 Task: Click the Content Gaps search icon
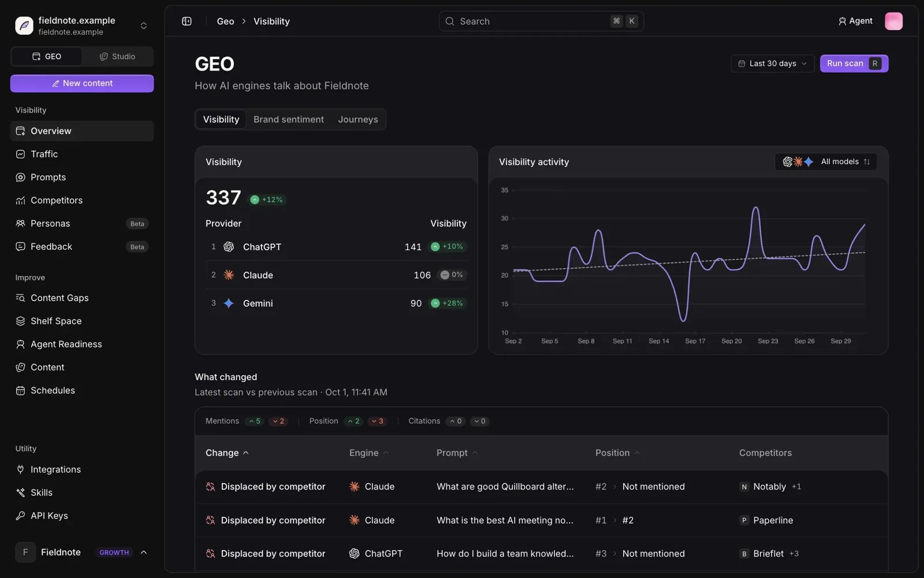20,298
